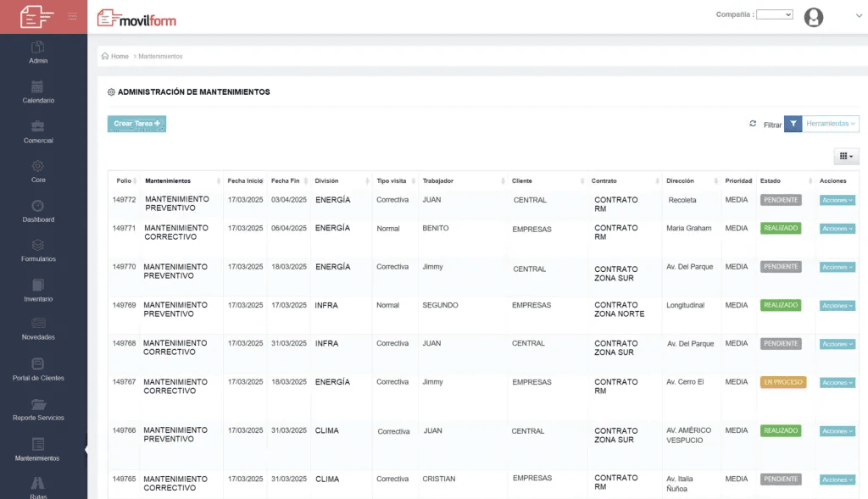Screen dimensions: 868x499
Task: Select the CRISTIAN worker cell
Action: coord(438,479)
